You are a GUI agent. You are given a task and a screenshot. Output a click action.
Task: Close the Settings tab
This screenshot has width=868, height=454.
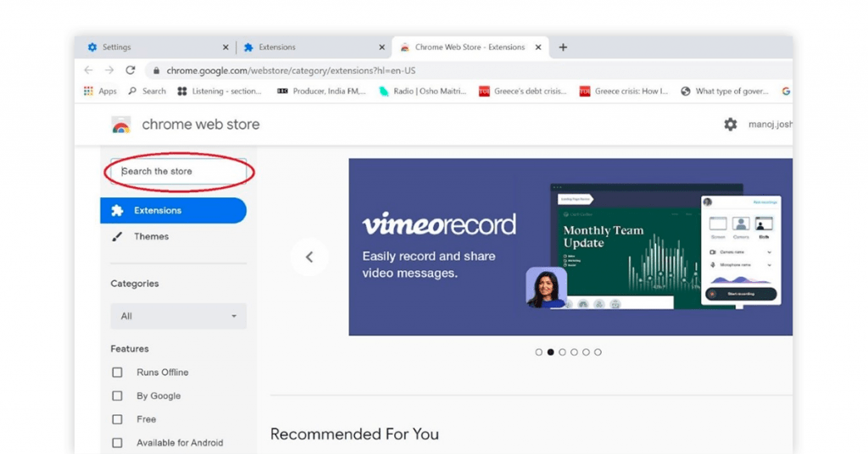pyautogui.click(x=225, y=47)
